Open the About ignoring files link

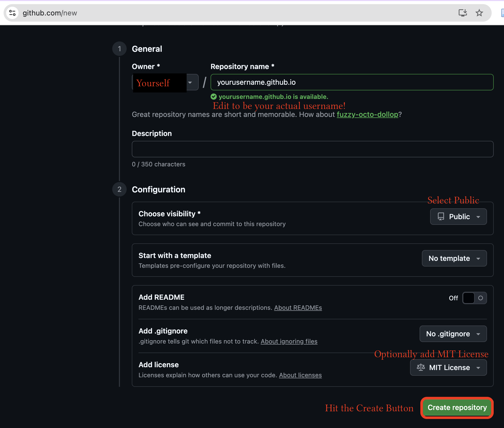click(x=289, y=341)
